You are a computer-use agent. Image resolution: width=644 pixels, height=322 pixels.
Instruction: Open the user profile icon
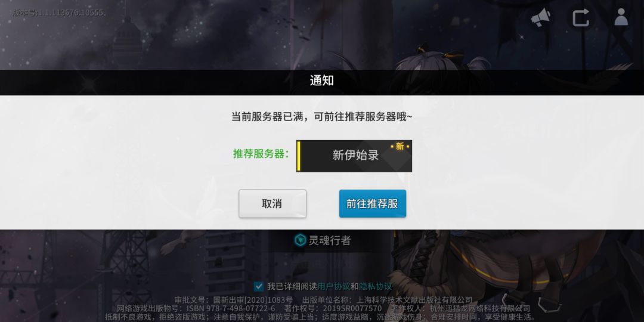pyautogui.click(x=621, y=17)
